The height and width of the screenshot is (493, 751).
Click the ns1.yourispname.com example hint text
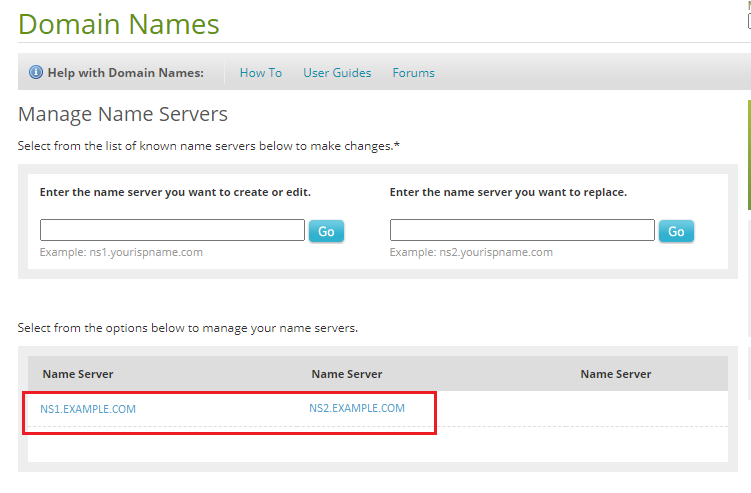[x=121, y=252]
